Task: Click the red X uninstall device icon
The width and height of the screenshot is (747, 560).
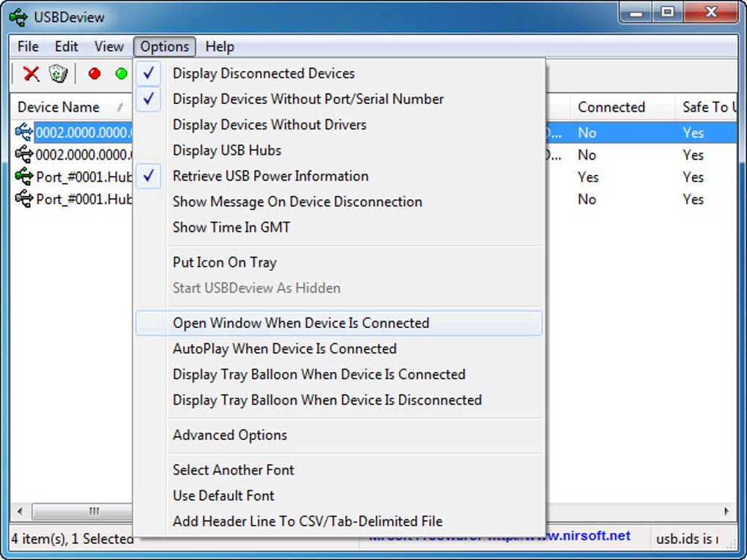Action: [31, 74]
